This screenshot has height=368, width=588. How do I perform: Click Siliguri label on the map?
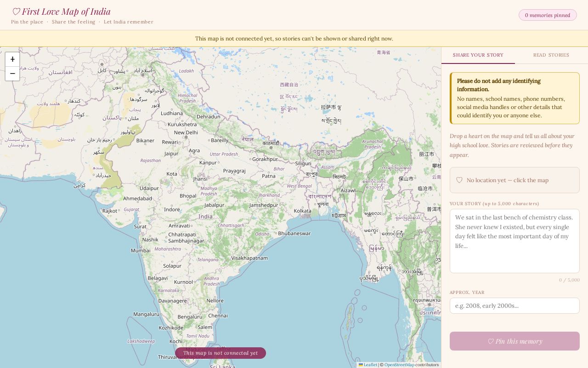pos(303,163)
